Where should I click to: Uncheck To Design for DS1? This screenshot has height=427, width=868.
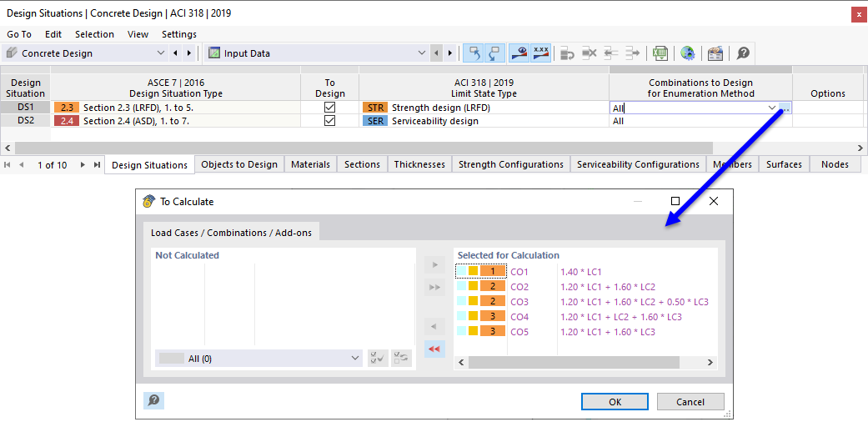pyautogui.click(x=329, y=108)
